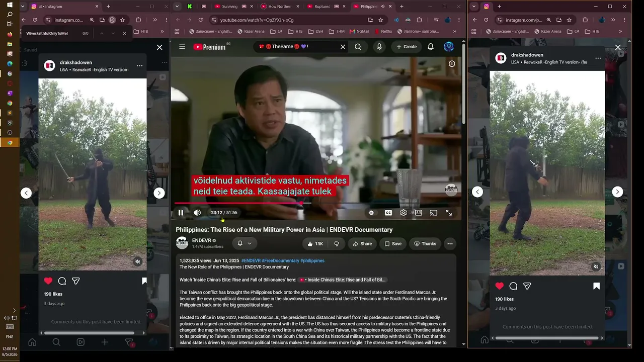Click the YouTube address bar URL

[x=257, y=20]
